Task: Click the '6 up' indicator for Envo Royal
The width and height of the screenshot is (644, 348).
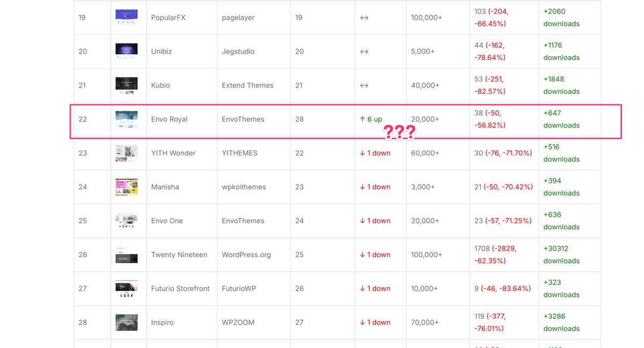Action: tap(371, 119)
